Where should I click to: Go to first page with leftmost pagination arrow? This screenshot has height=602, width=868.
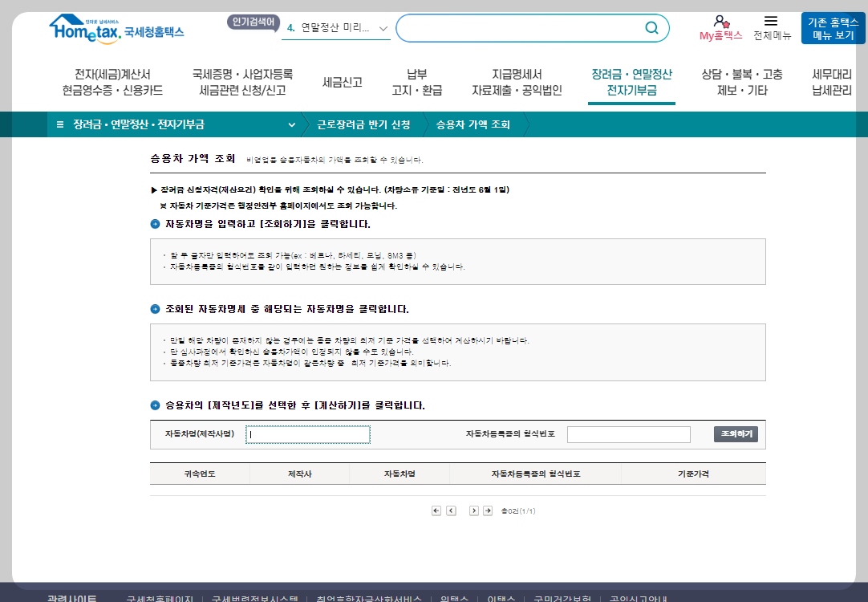click(x=436, y=510)
